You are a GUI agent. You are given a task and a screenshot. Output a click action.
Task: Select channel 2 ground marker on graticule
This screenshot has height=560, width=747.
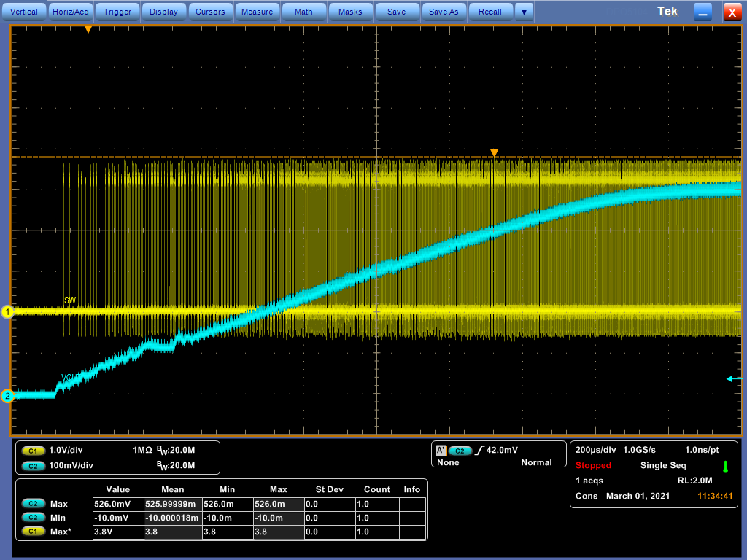point(7,396)
